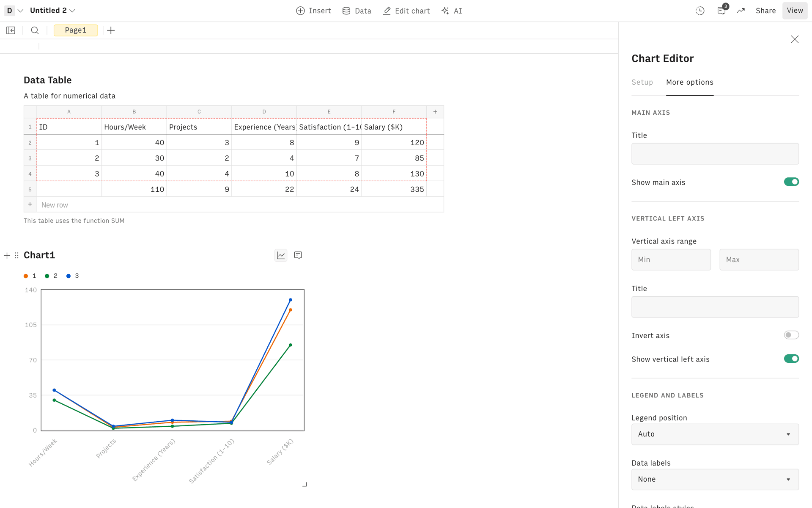The image size is (812, 508).
Task: Click the cell containing 22
Action: click(264, 189)
